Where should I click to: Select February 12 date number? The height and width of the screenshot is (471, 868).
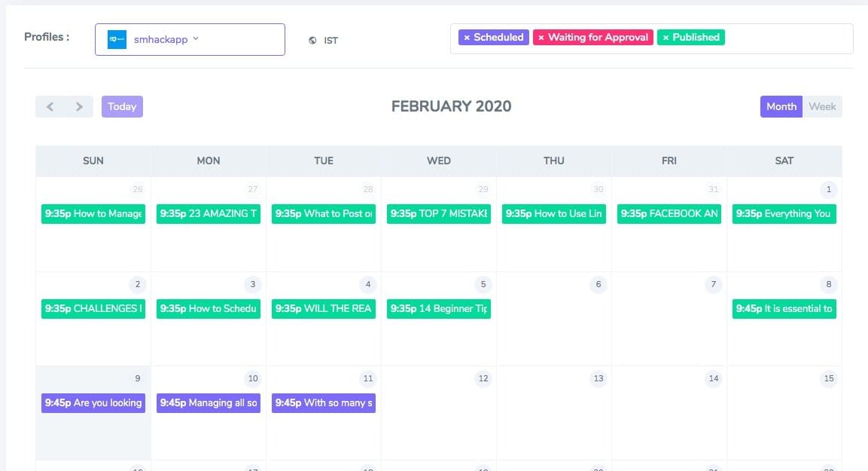[483, 378]
